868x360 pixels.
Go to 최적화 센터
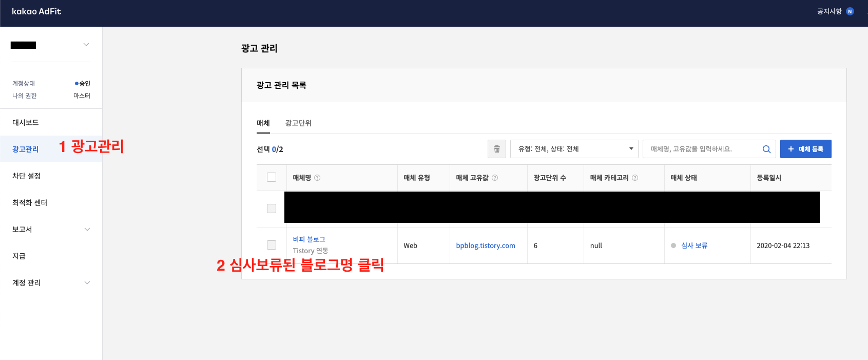[x=30, y=202]
